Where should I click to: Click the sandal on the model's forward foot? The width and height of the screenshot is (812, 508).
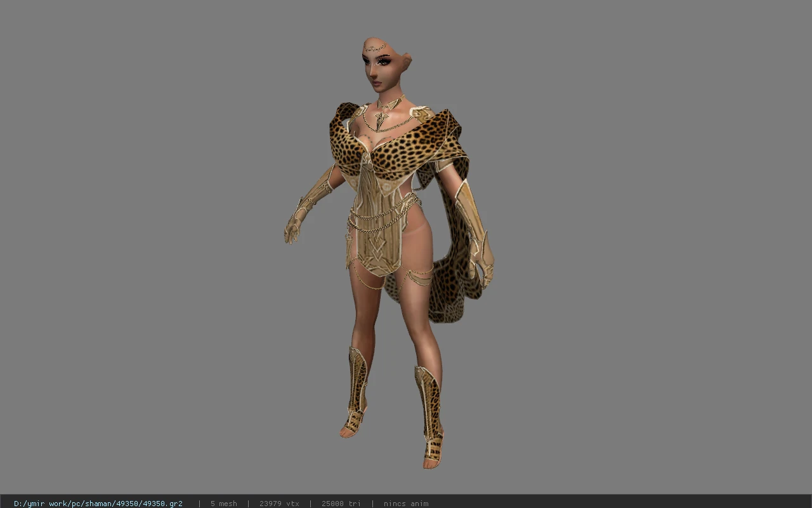pyautogui.click(x=433, y=453)
